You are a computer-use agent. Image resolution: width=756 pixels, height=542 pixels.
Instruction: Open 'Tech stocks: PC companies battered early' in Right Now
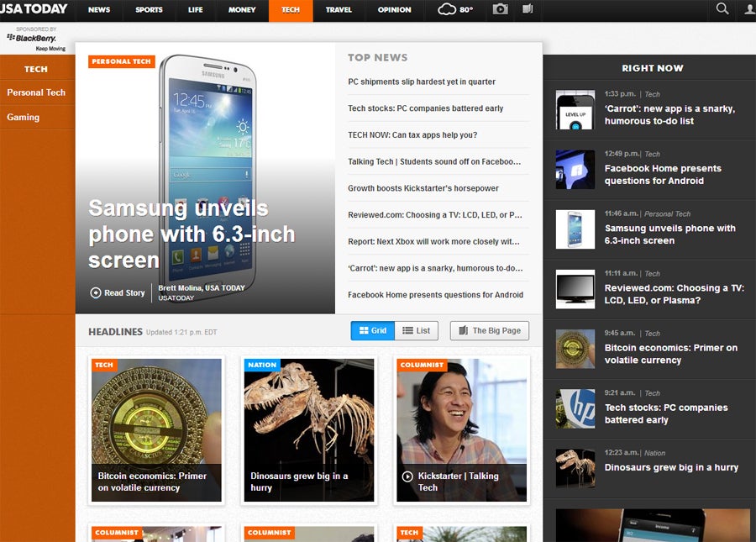click(666, 413)
